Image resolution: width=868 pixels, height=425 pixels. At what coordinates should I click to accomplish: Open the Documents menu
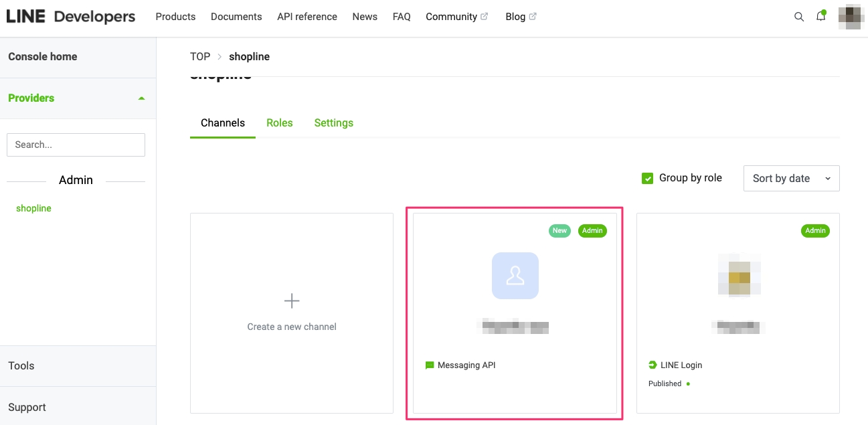236,17
